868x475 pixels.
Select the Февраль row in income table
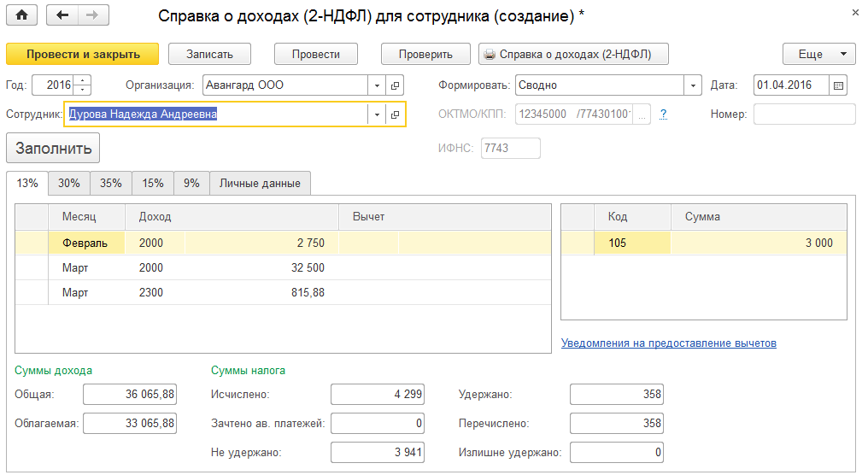(x=85, y=243)
